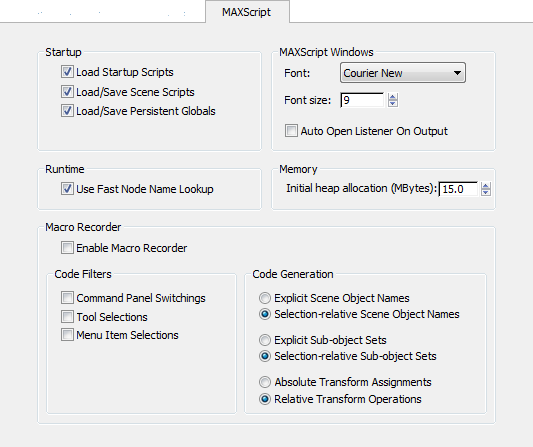The image size is (533, 447).
Task: Choose Absolute Transform Assignments radio button
Action: tap(265, 382)
